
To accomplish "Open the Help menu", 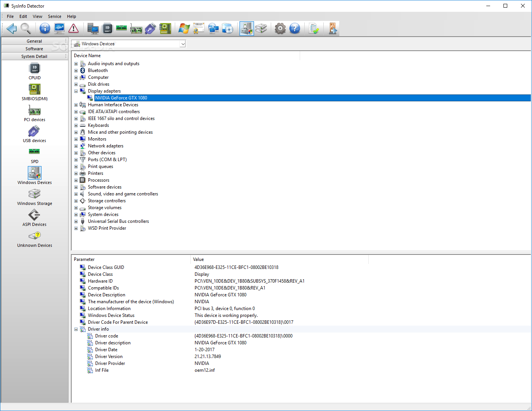I will (72, 16).
